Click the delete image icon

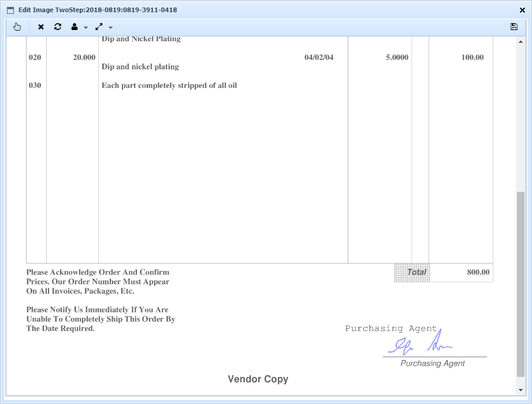(40, 27)
